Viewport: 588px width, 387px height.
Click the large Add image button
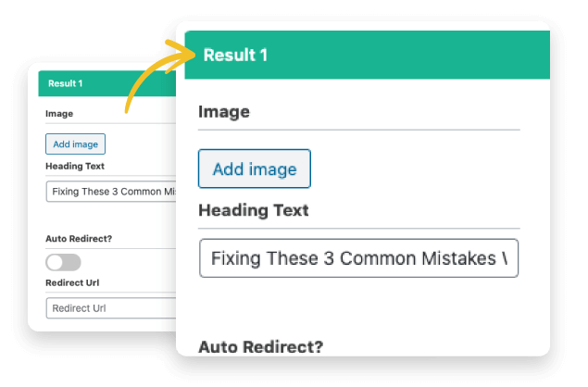255,169
